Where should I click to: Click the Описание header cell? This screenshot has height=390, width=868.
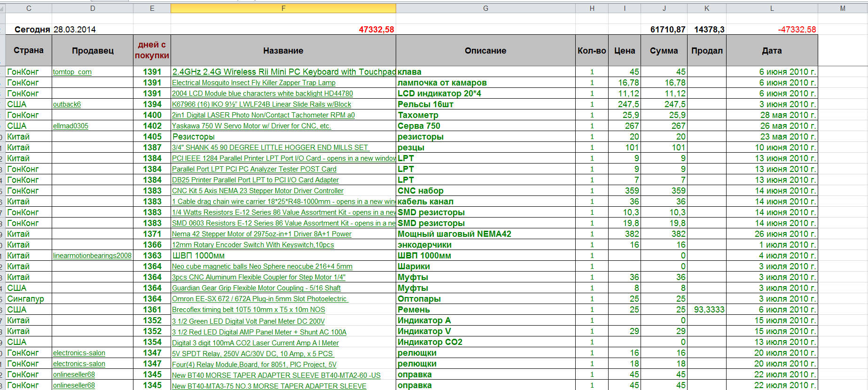(485, 51)
